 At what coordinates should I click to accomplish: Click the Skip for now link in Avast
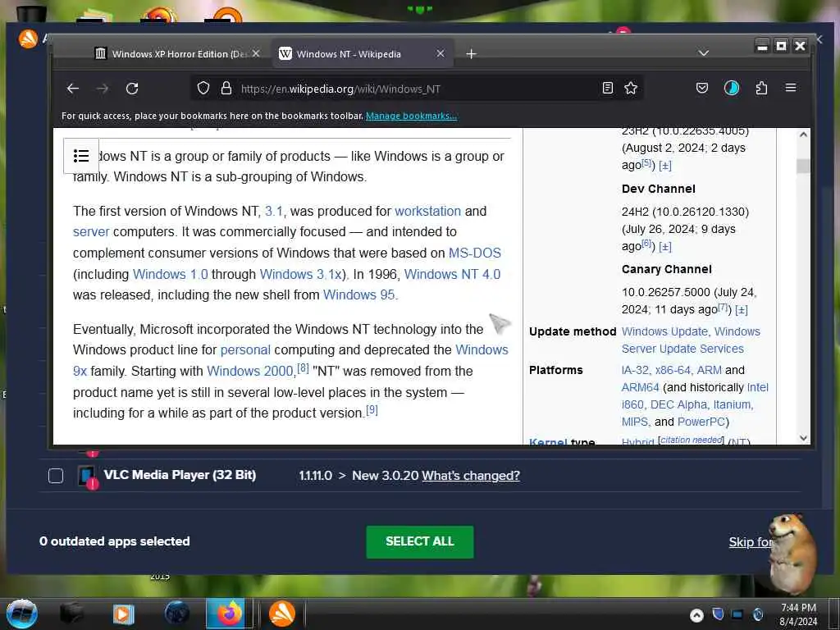(x=750, y=542)
